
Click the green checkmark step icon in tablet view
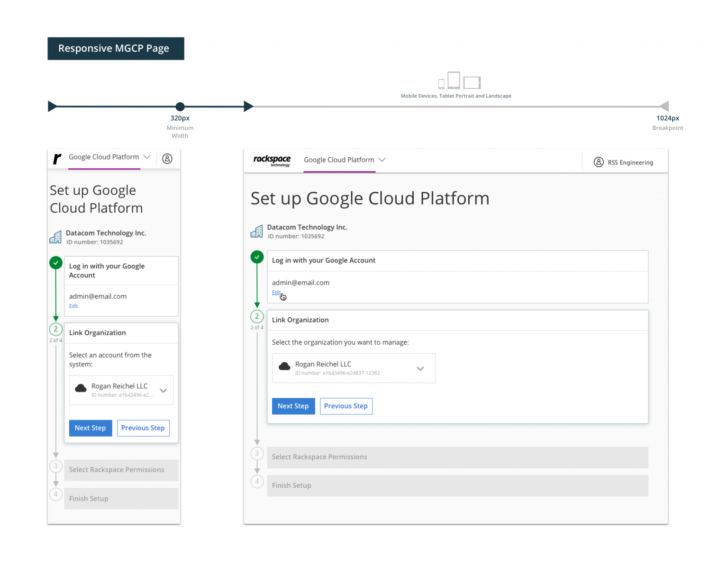pyautogui.click(x=257, y=257)
